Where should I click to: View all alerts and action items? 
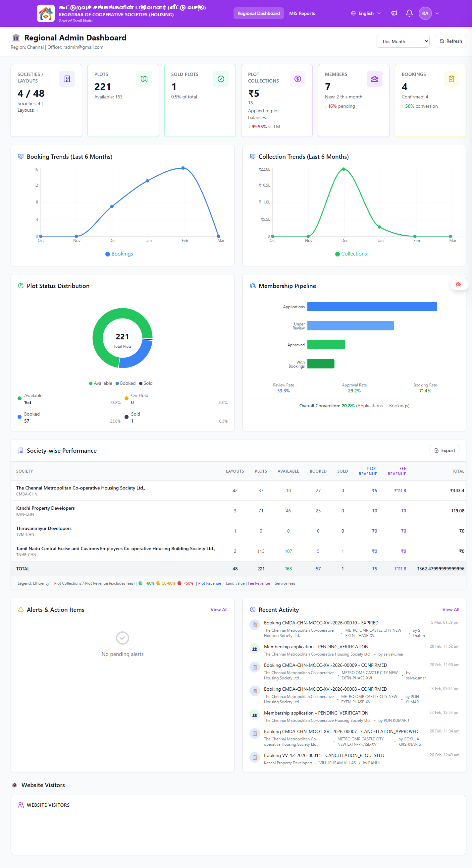(x=219, y=609)
